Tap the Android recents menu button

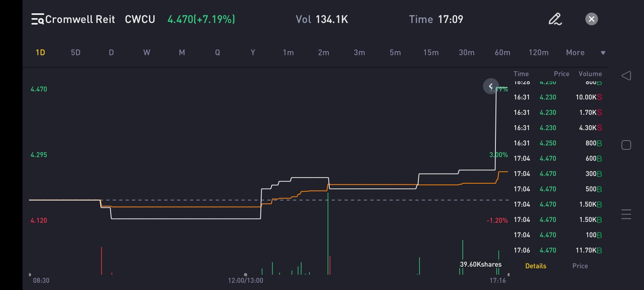point(626,214)
